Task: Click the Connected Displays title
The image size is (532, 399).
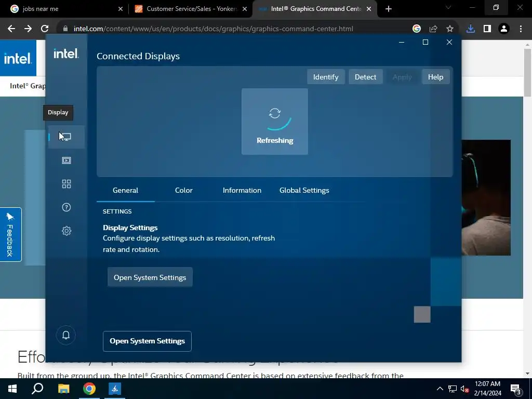Action: pyautogui.click(x=138, y=56)
